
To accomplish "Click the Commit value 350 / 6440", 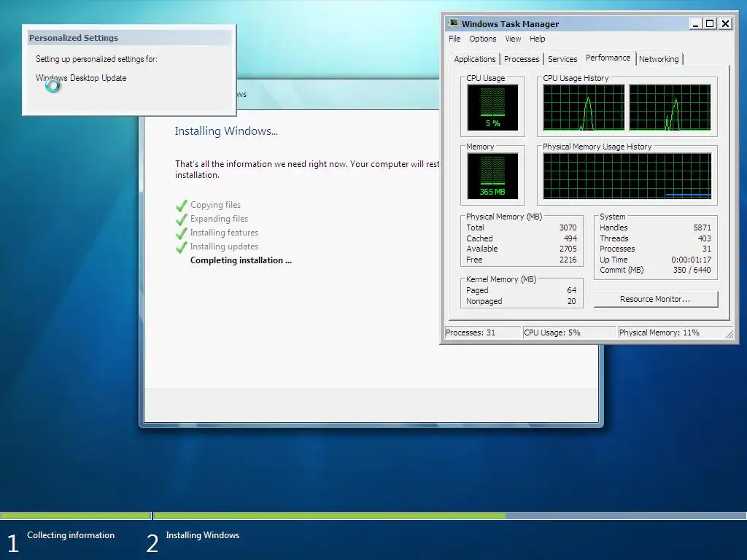I will (x=692, y=270).
